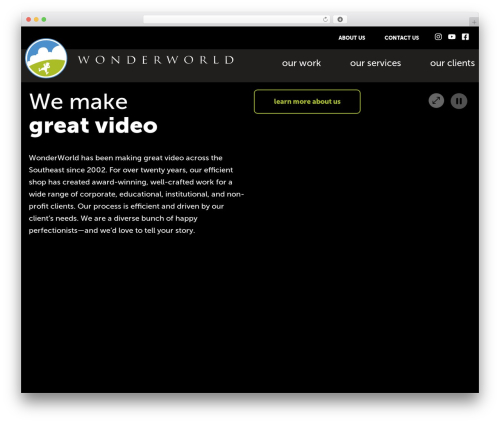Open WonderWorld YouTube channel icon

(452, 37)
